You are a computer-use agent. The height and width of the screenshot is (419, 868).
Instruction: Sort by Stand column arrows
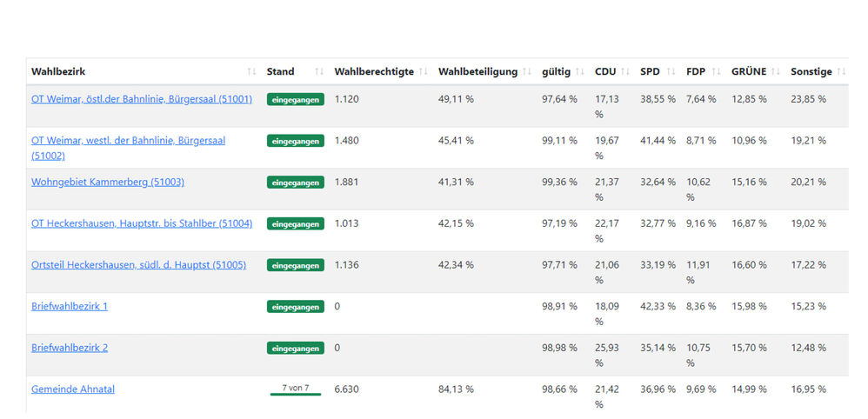319,72
